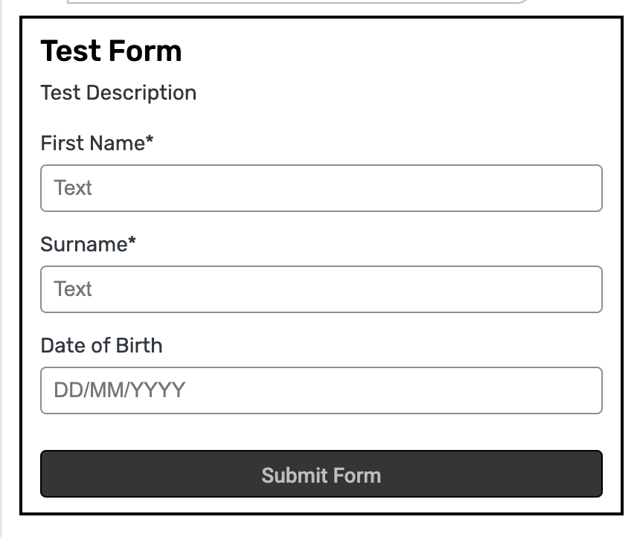This screenshot has height=537, width=640.
Task: Click the Date of Birth label
Action: pyautogui.click(x=101, y=345)
